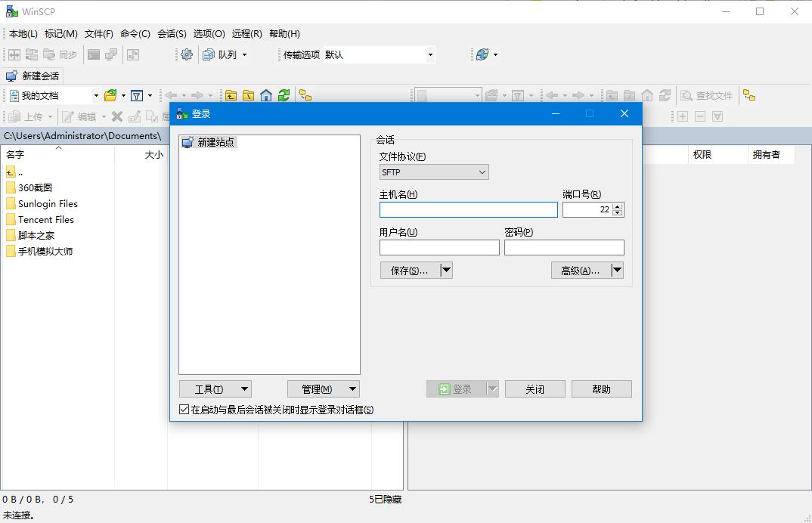Viewport: 812px width, 523px height.
Task: Select the 新建会话 session tab
Action: coord(33,76)
